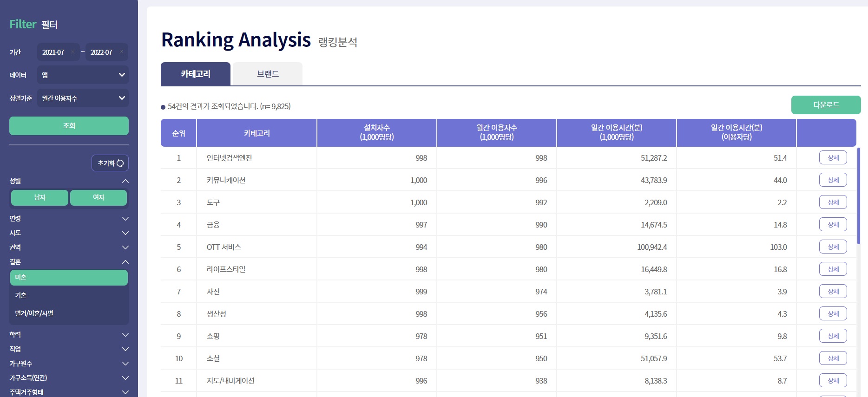868x397 pixels.
Task: Choose 별거/이혼/사별 marital status option
Action: [x=69, y=313]
